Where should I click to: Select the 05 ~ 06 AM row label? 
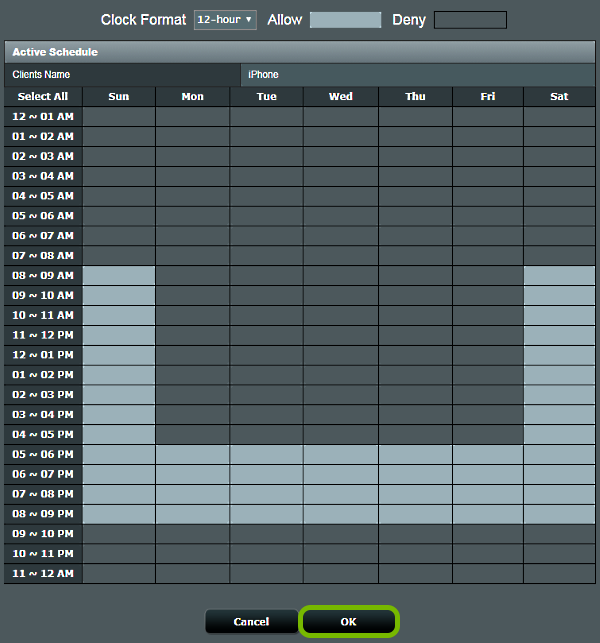[x=43, y=216]
